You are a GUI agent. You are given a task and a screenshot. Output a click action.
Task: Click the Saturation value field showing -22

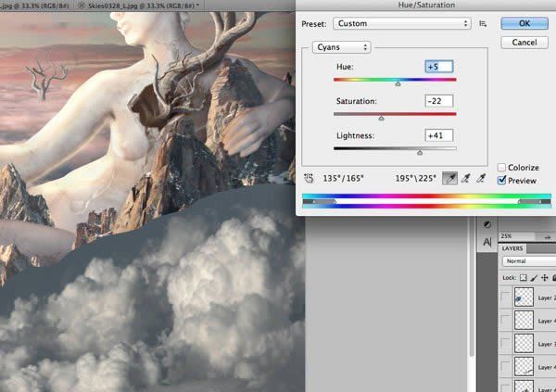point(439,101)
